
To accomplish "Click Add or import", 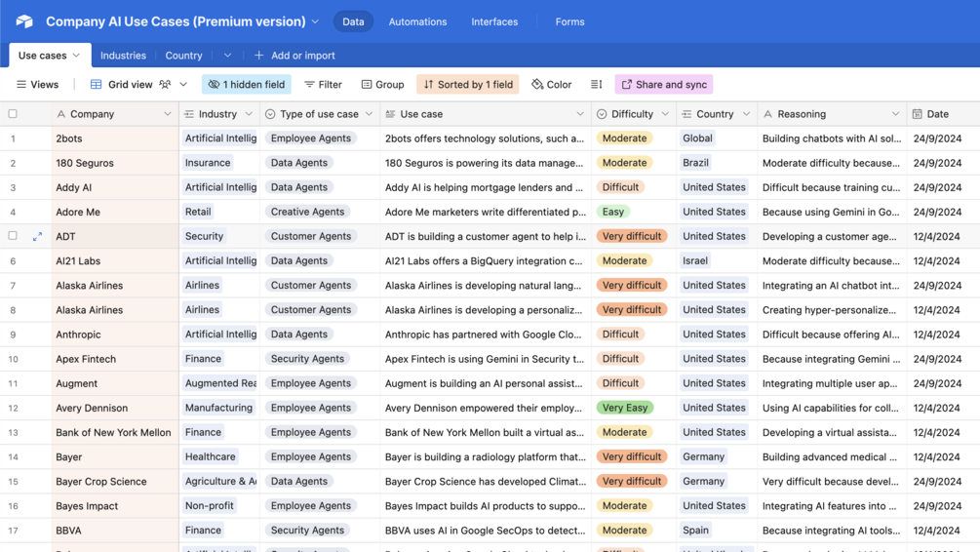I will (x=294, y=55).
